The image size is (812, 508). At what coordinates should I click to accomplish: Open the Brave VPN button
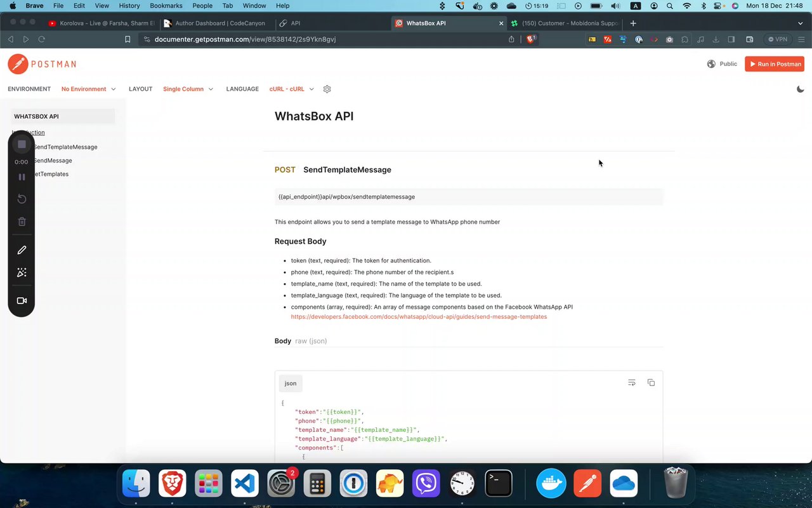pyautogui.click(x=778, y=39)
